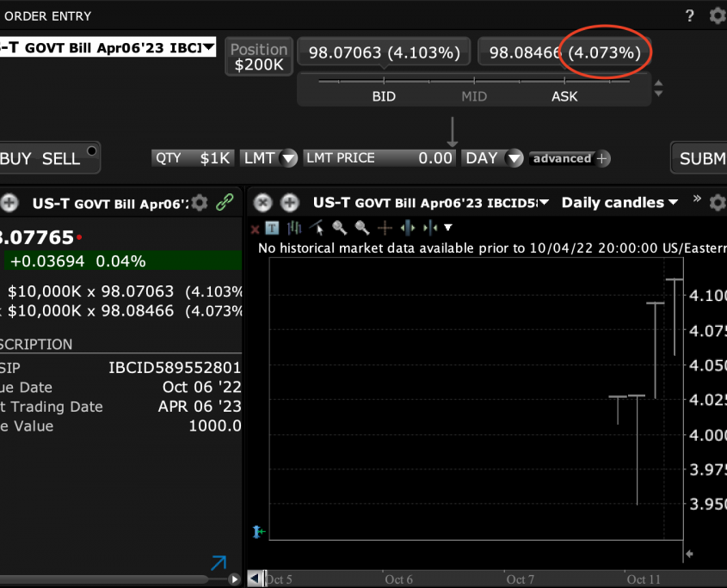727x588 pixels.
Task: Click the Order Entry help question mark
Action: coord(690,15)
